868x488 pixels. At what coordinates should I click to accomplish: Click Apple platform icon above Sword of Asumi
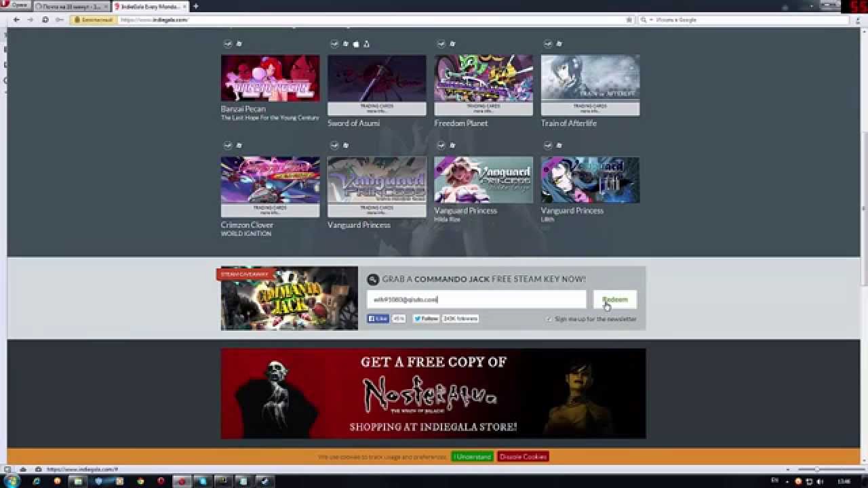356,43
